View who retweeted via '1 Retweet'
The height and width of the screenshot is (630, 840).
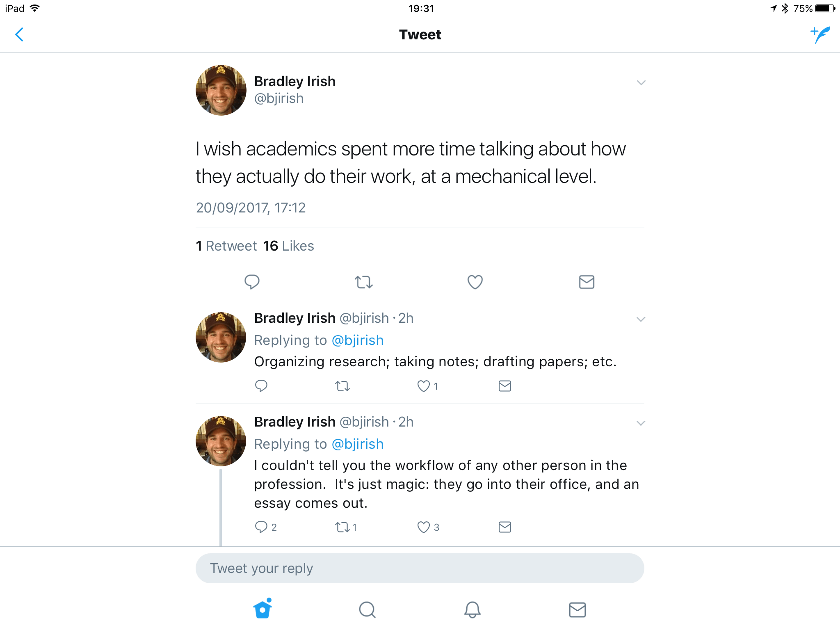(x=226, y=246)
